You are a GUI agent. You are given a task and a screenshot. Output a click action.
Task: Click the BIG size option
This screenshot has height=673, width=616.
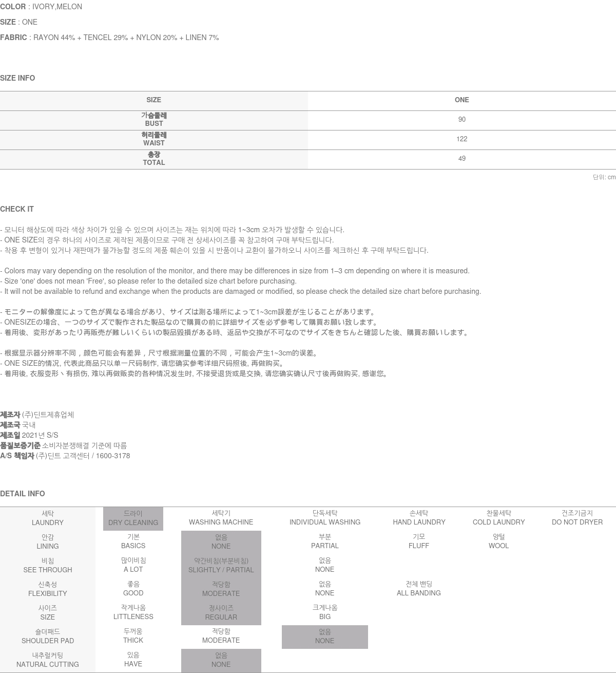[x=325, y=612]
